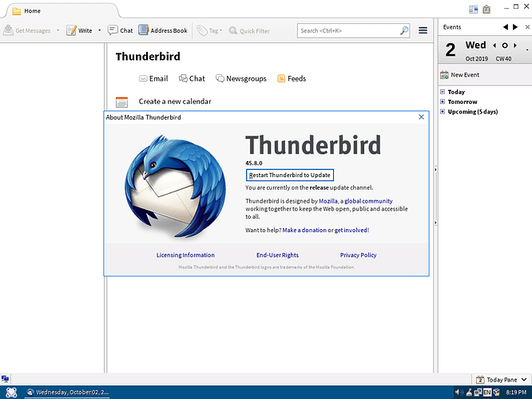Image resolution: width=532 pixels, height=399 pixels.
Task: Click the taskbar clock 8:19 PM
Action: 516,393
